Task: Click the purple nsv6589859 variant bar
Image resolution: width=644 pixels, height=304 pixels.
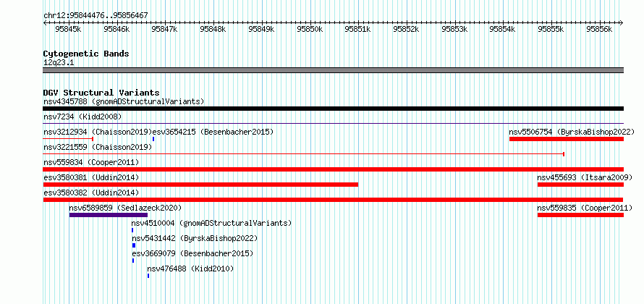Action: click(109, 215)
